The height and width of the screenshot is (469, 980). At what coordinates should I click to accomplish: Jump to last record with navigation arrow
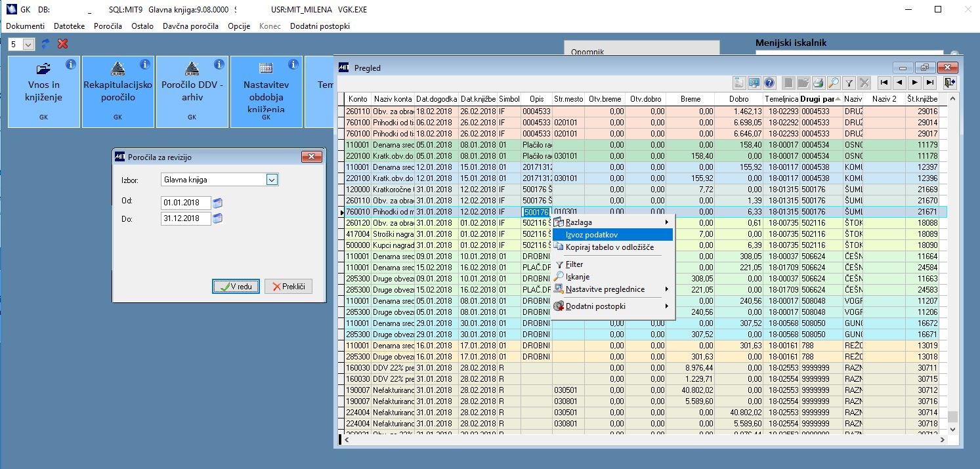(929, 83)
